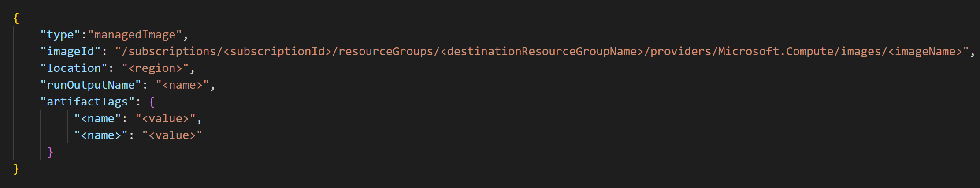Click the opening yellow curly brace
Viewport: 980px width, 188px height.
point(16,18)
